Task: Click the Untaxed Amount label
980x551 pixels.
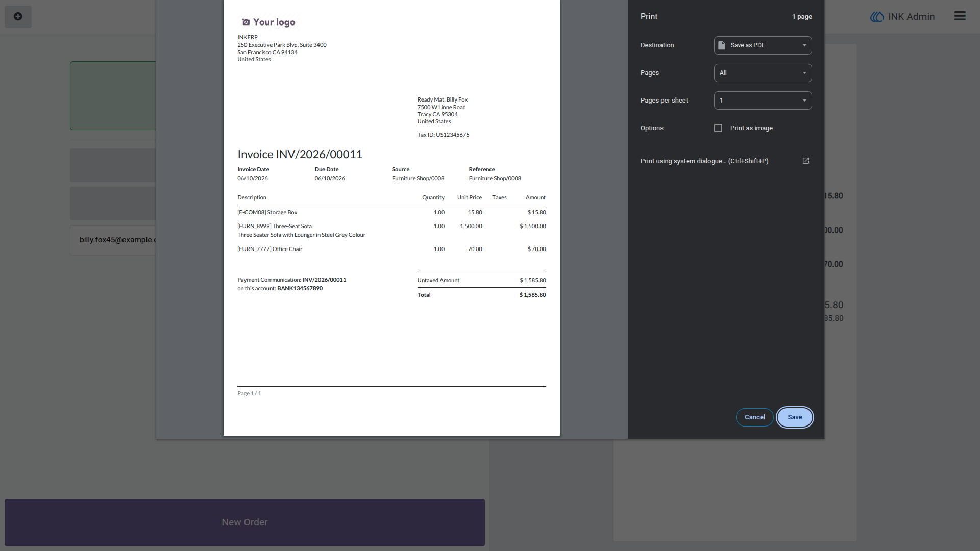Action: tap(438, 280)
